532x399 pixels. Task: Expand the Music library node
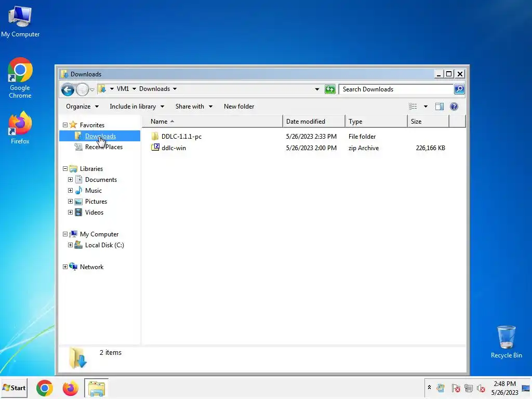[x=70, y=190]
